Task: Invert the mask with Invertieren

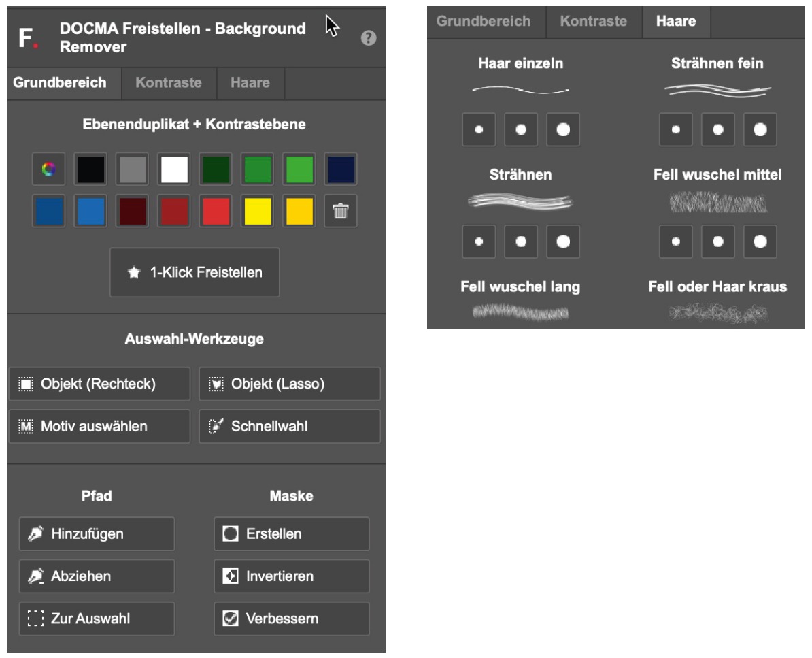Action: (291, 576)
